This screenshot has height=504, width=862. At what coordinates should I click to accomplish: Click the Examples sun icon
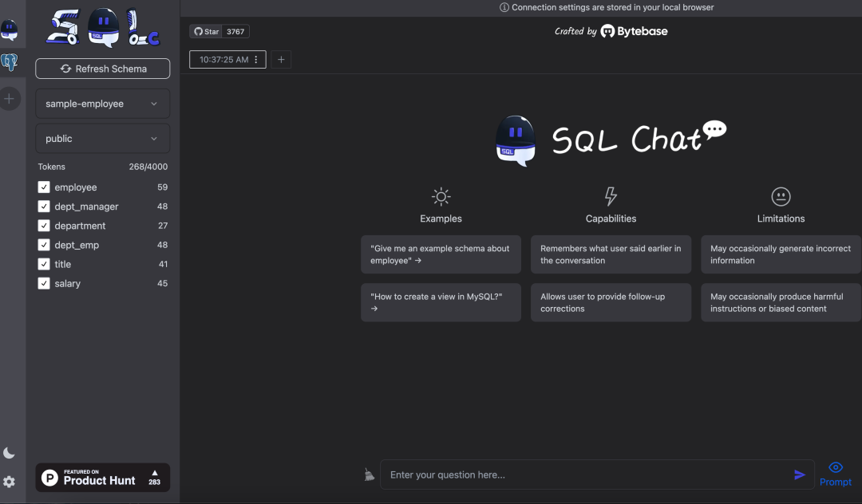pos(441,196)
